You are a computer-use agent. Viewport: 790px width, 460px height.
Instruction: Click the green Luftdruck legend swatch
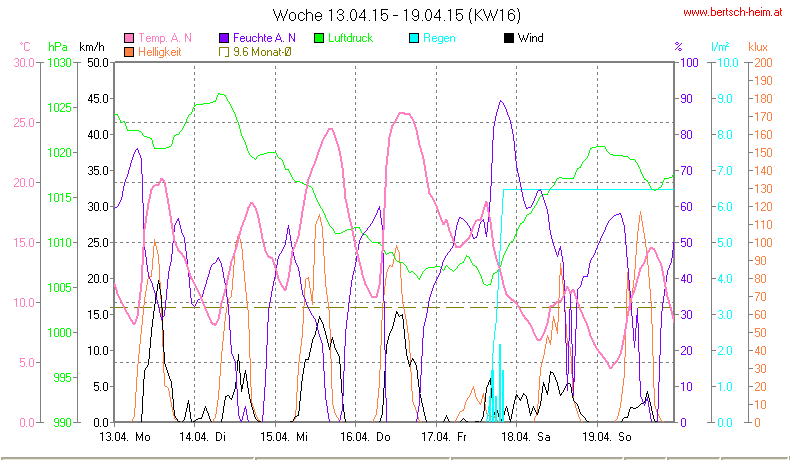point(321,38)
